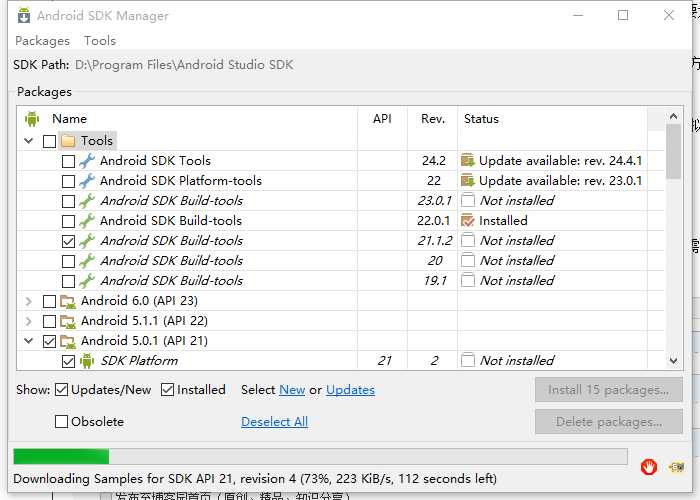
Task: Click the wrench icon next to Android SDK Platform-tools
Action: pyautogui.click(x=87, y=181)
